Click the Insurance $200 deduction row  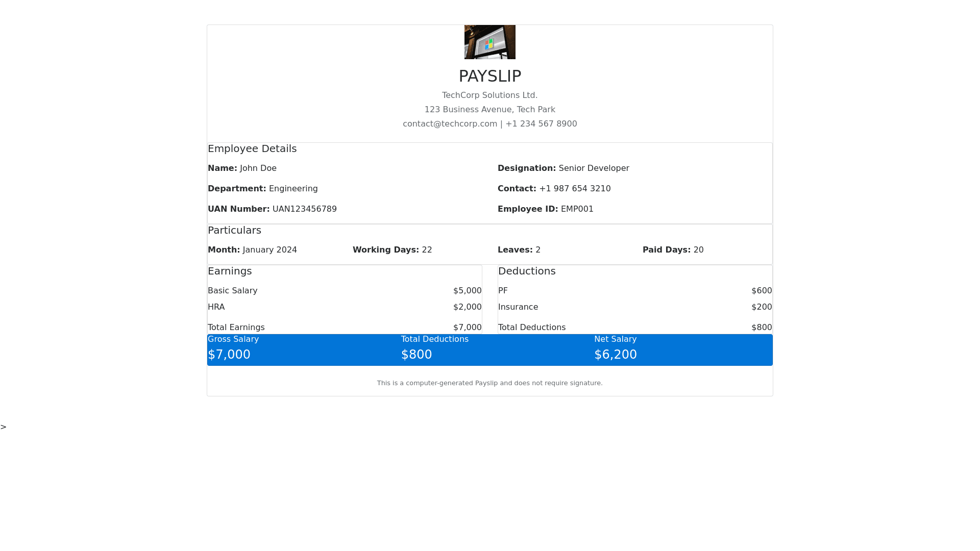634,307
